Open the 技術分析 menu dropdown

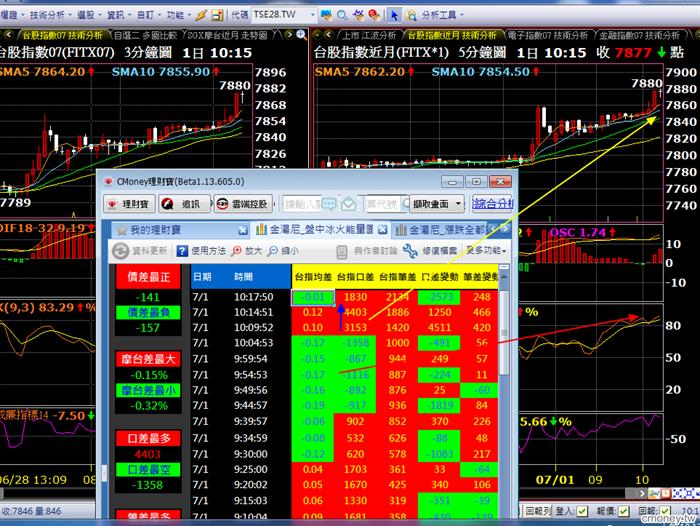(x=50, y=15)
